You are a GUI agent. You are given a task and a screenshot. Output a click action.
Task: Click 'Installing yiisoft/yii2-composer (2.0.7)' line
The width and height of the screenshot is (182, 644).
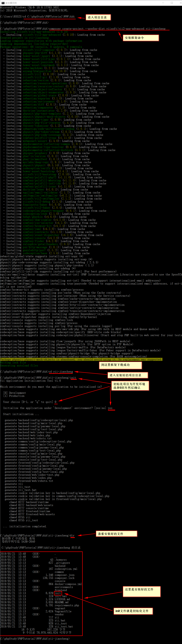pyautogui.click(x=50, y=50)
